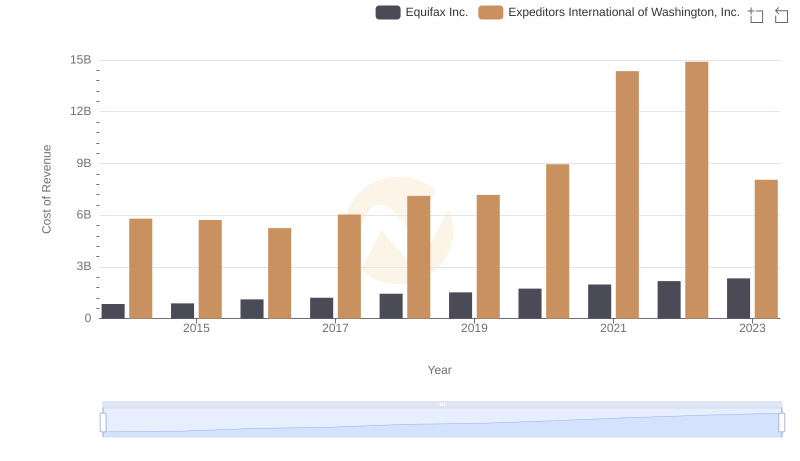Click the Equifax bar for 2021
800x461 pixels.
[599, 301]
